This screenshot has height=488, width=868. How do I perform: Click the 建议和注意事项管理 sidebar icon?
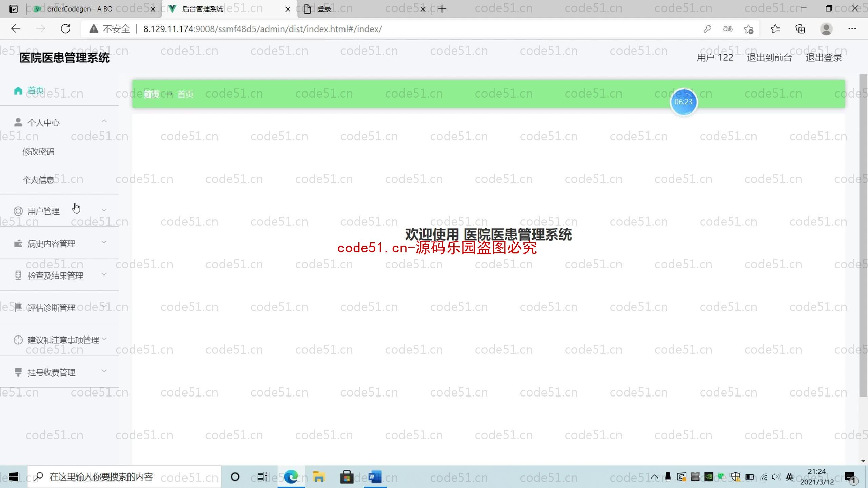click(18, 340)
